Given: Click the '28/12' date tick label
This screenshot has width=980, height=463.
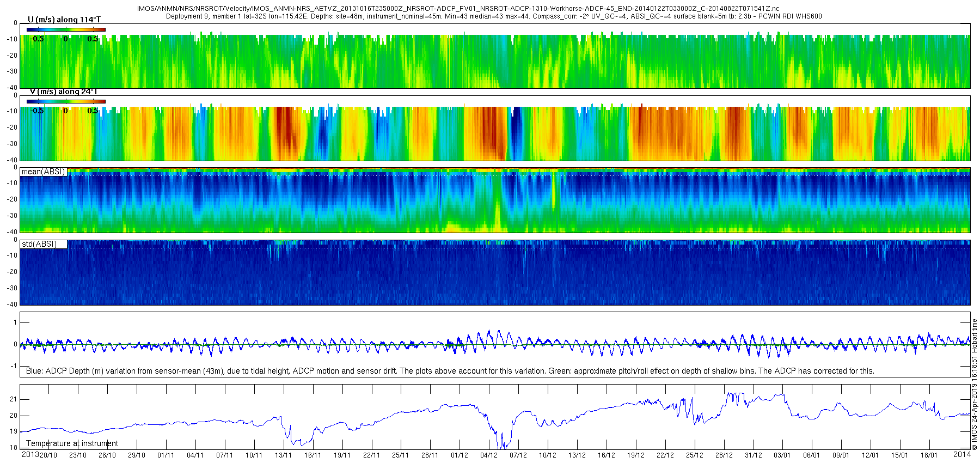Looking at the screenshot, I should pyautogui.click(x=724, y=455).
